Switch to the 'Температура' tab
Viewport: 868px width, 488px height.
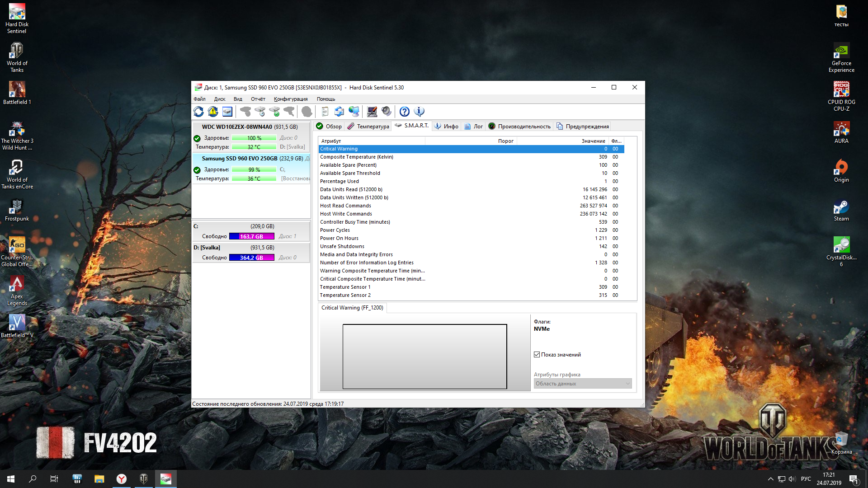pyautogui.click(x=368, y=127)
